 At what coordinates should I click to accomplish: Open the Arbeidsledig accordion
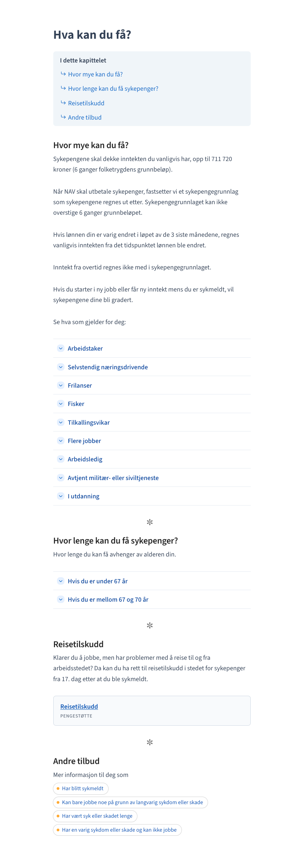(x=85, y=459)
